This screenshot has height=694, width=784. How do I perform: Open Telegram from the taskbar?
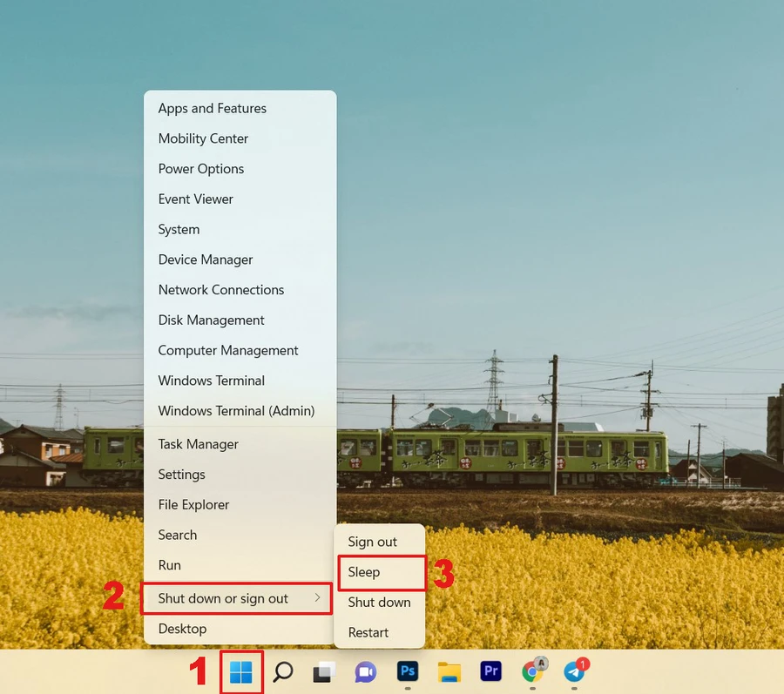(x=575, y=671)
